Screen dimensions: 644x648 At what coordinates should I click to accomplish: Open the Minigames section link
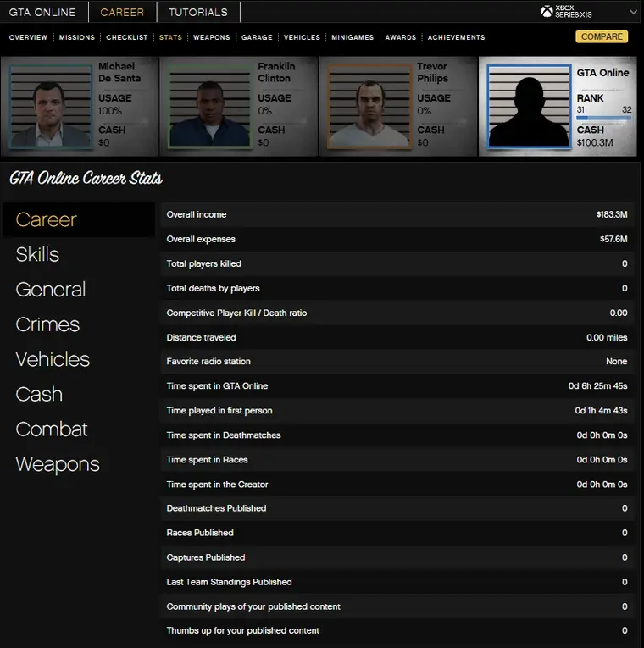(353, 37)
